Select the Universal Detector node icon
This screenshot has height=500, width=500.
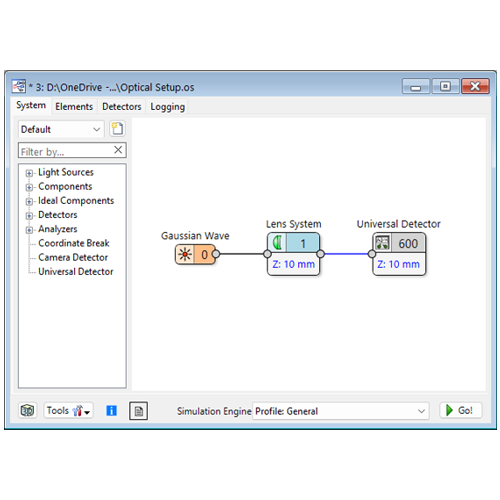(382, 243)
